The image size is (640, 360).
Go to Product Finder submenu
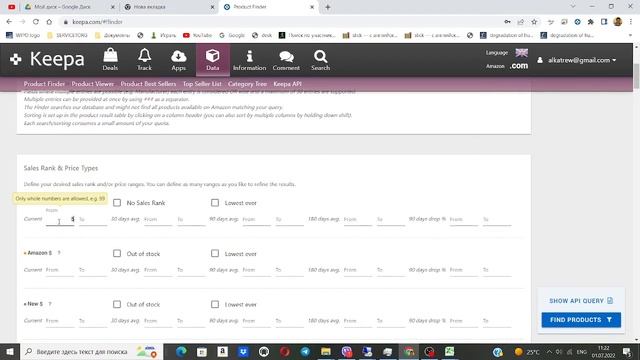coord(44,84)
